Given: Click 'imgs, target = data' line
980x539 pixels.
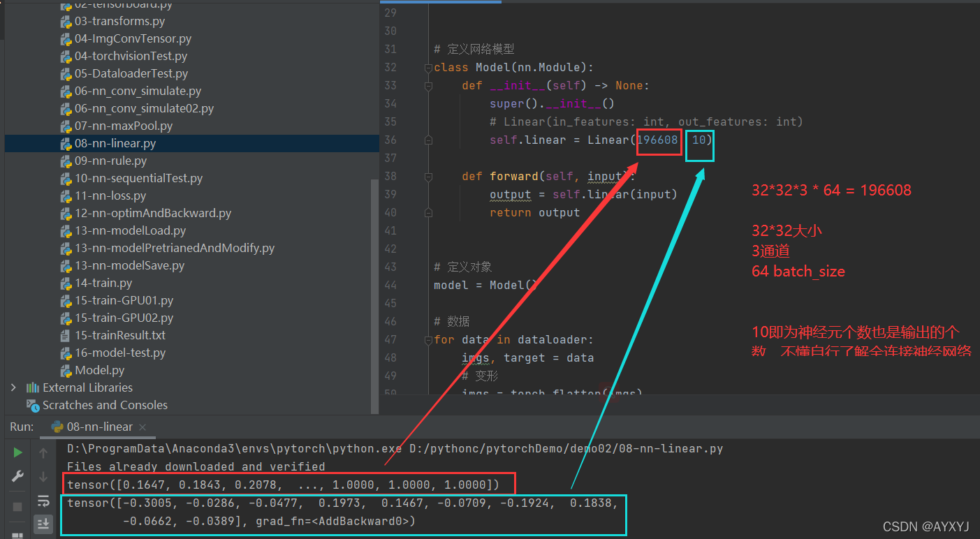Looking at the screenshot, I should [527, 358].
